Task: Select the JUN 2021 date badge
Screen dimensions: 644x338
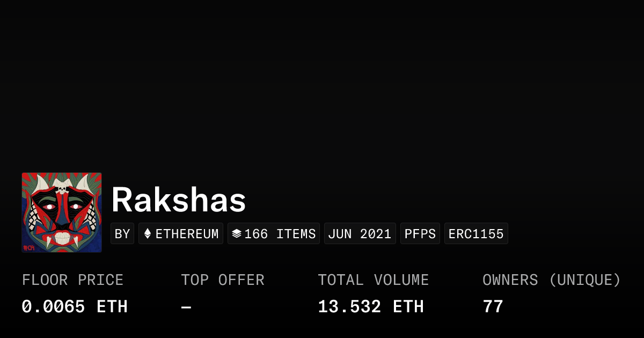Action: (360, 234)
